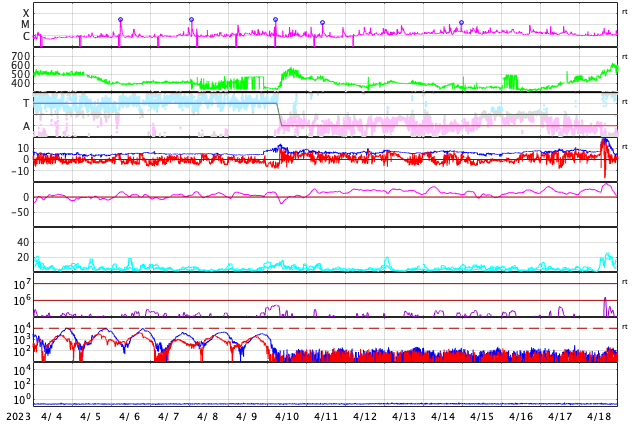Click the rt label beside the green speed panel

tap(624, 57)
